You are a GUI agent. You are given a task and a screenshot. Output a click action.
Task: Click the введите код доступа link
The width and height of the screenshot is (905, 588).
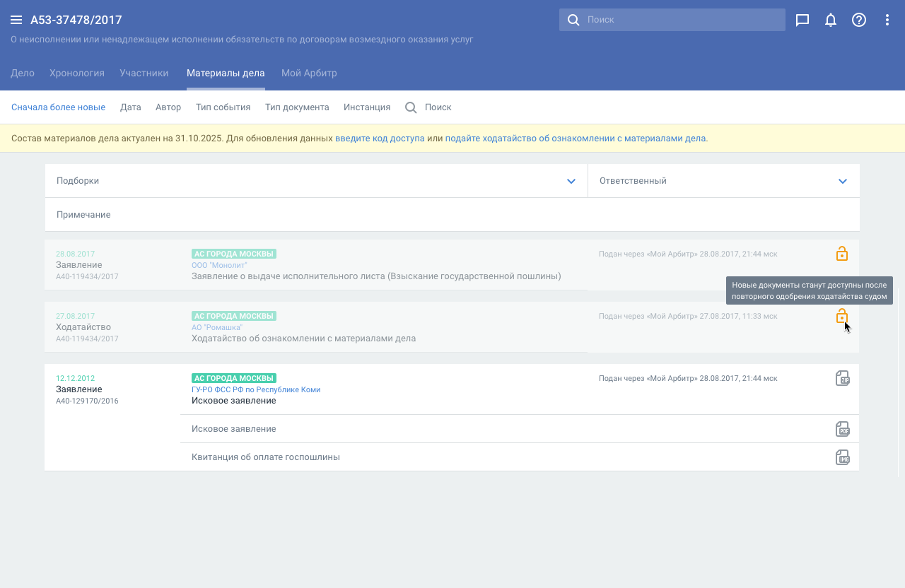[x=380, y=139]
